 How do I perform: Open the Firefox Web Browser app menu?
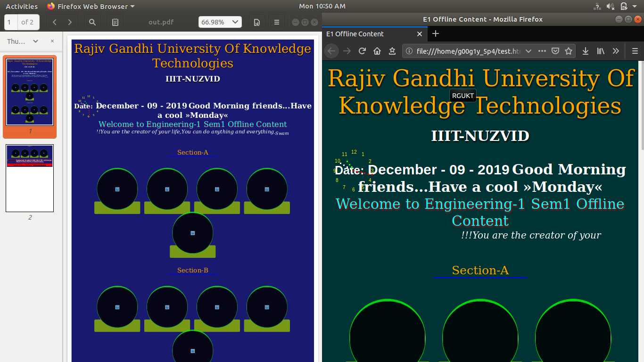91,6
